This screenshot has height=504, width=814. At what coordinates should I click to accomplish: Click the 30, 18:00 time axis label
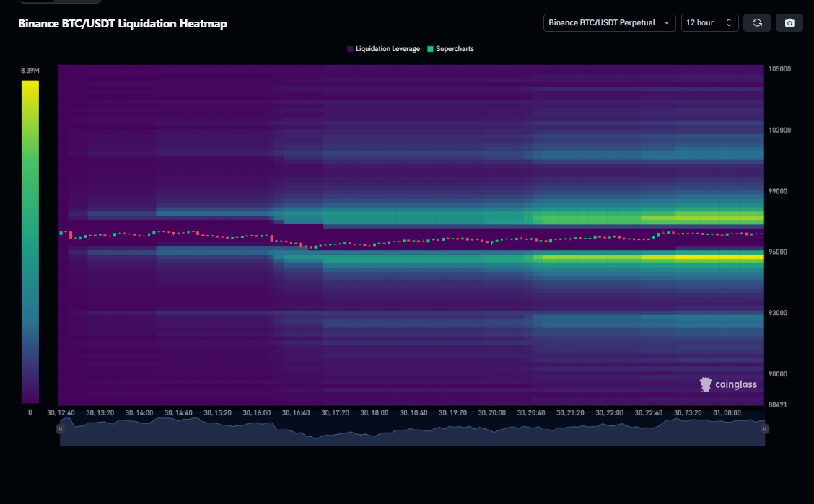pos(375,413)
